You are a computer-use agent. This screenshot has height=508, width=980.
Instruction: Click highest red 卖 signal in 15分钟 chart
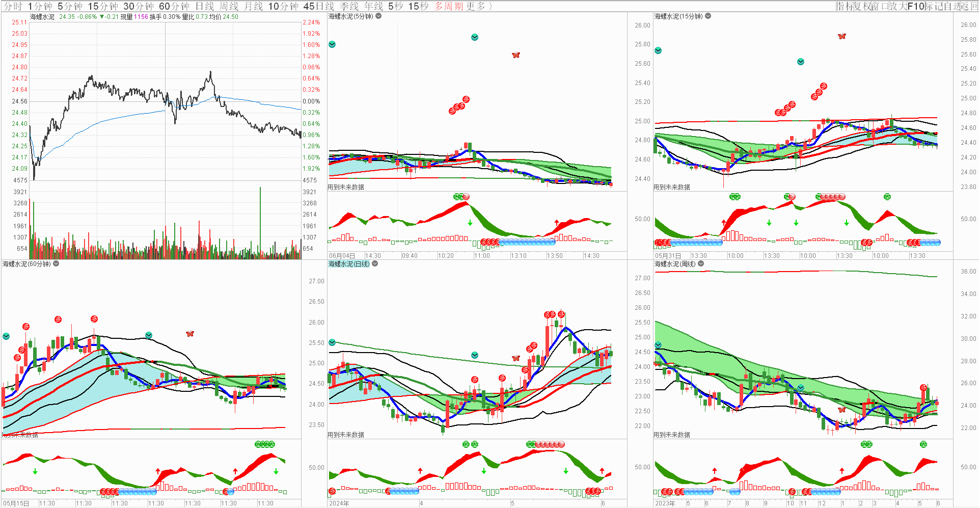(824, 86)
